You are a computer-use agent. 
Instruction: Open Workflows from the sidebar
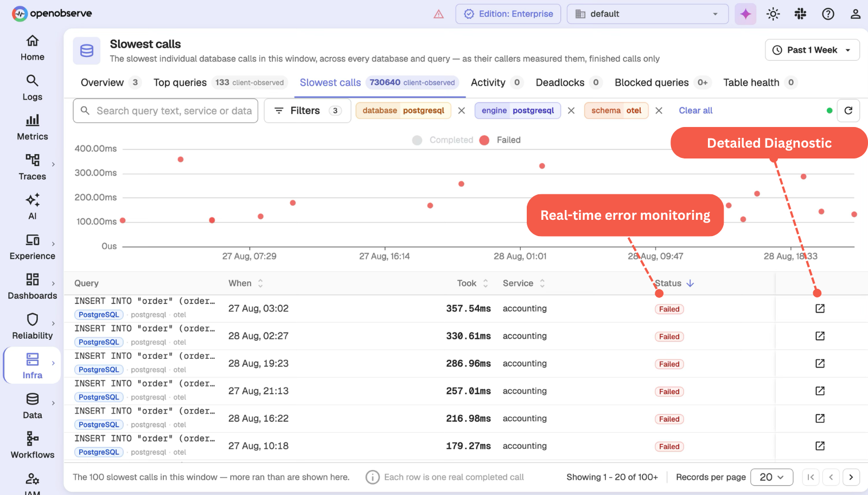pos(33,446)
